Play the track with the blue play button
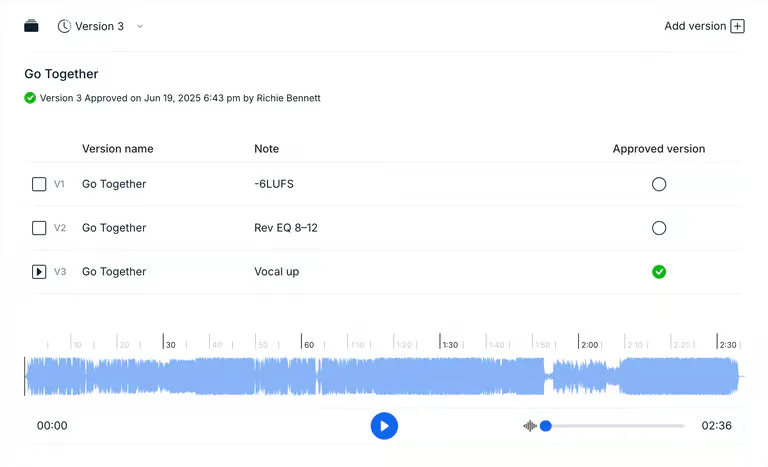 pyautogui.click(x=384, y=426)
